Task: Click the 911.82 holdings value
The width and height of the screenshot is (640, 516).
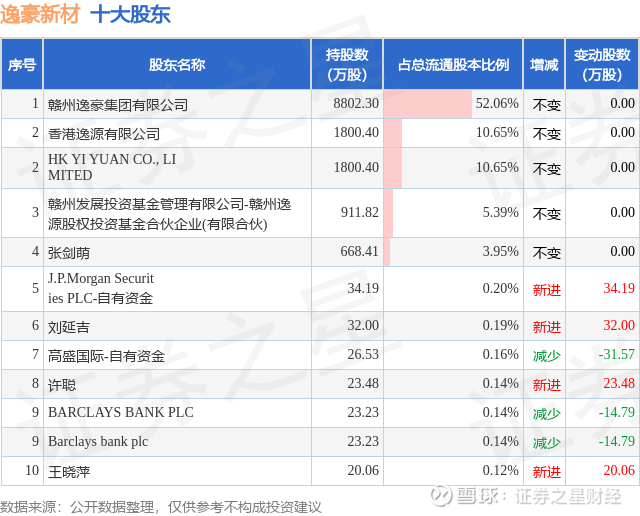Action: pos(360,212)
